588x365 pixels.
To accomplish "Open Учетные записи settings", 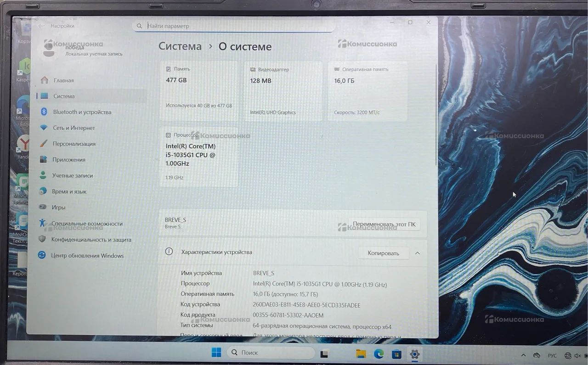I will (72, 176).
